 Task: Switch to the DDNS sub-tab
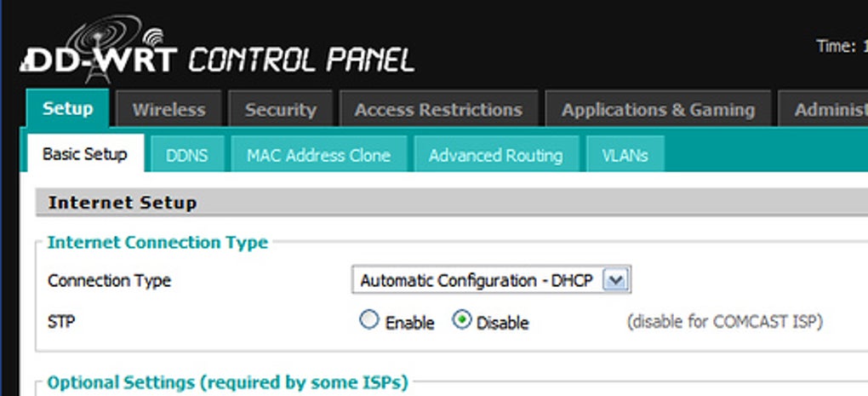coord(187,154)
